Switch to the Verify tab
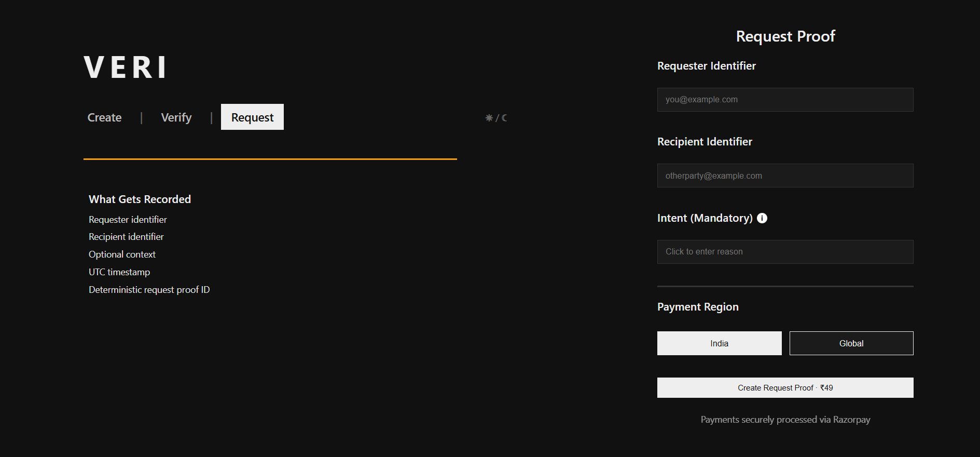 (176, 117)
